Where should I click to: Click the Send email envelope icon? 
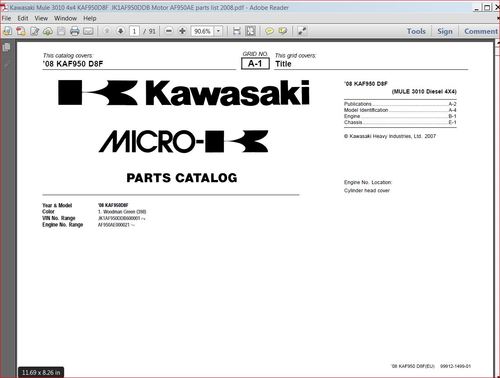coord(88,31)
